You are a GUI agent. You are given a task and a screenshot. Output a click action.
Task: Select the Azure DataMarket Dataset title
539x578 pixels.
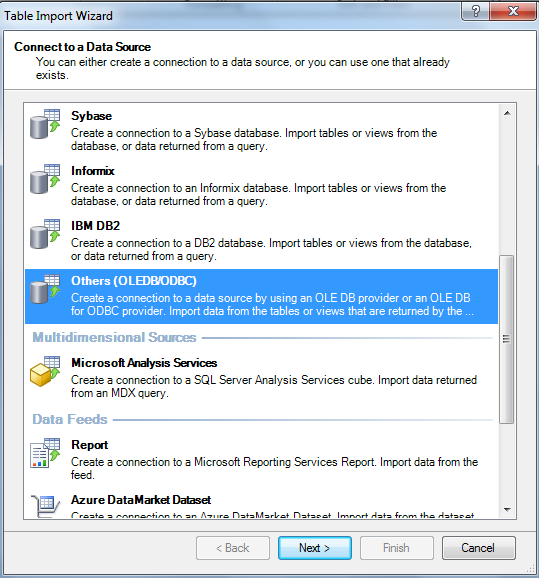point(141,500)
